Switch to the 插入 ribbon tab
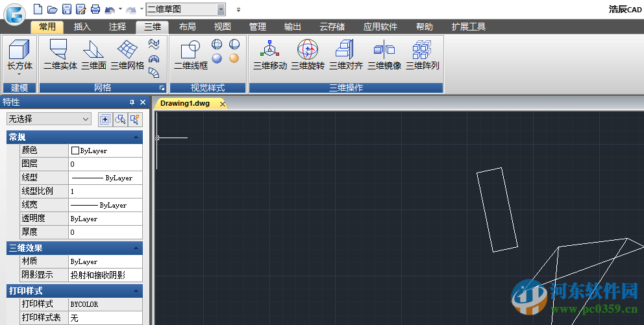 point(82,27)
